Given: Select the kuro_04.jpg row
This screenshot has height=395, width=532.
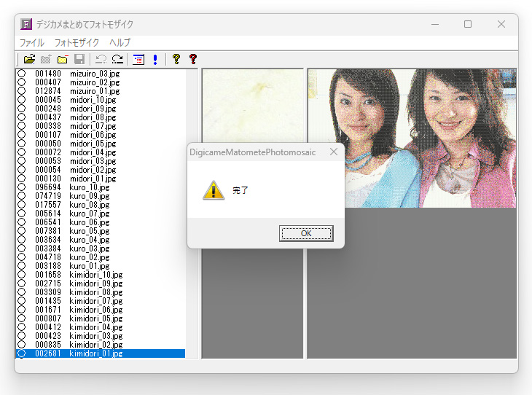Looking at the screenshot, I should pyautogui.click(x=101, y=240).
